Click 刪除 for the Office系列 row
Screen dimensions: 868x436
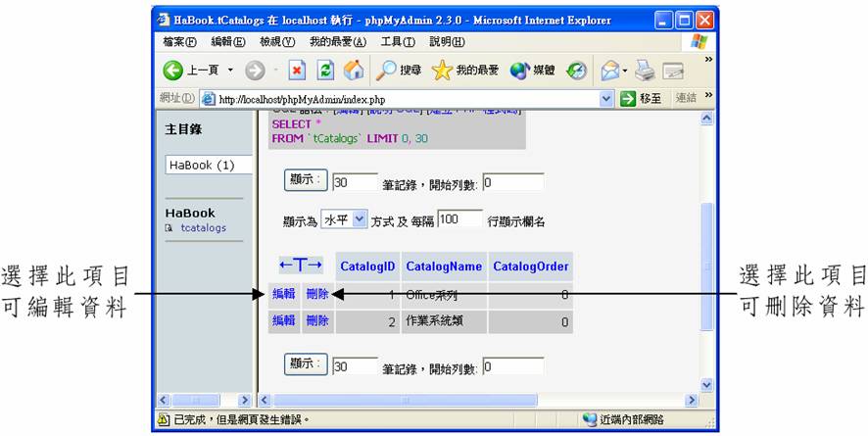317,294
